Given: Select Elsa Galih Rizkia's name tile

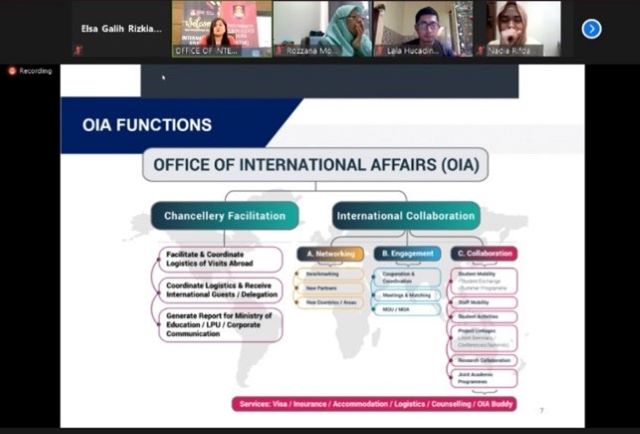Looking at the screenshot, I should [x=121, y=29].
